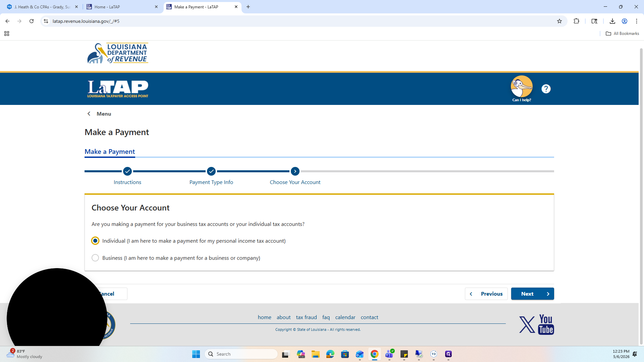Open the YouTube icon in footer
The width and height of the screenshot is (644, 362).
pyautogui.click(x=546, y=324)
